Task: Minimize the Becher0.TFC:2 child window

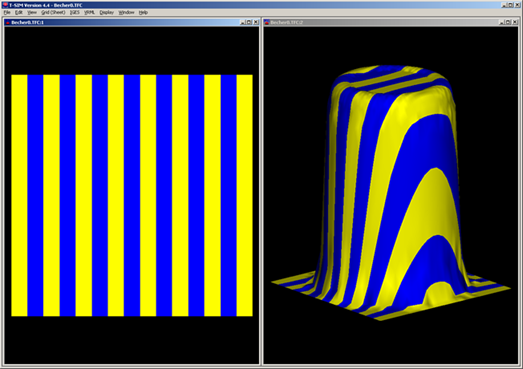Action: [x=501, y=22]
